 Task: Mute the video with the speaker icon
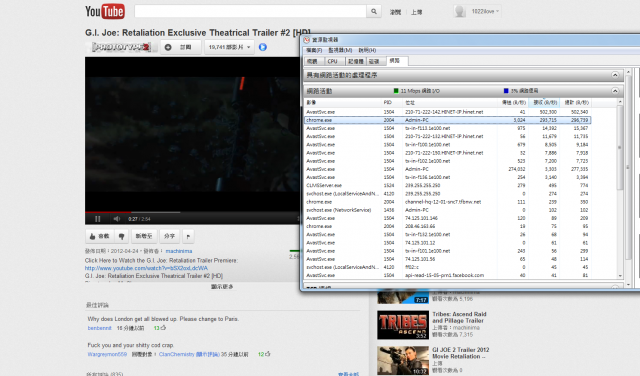coord(117,219)
